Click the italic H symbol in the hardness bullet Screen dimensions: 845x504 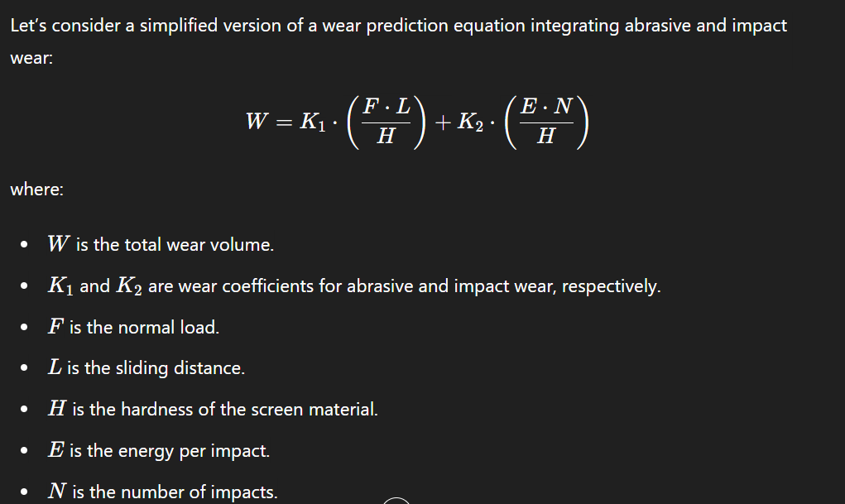58,410
